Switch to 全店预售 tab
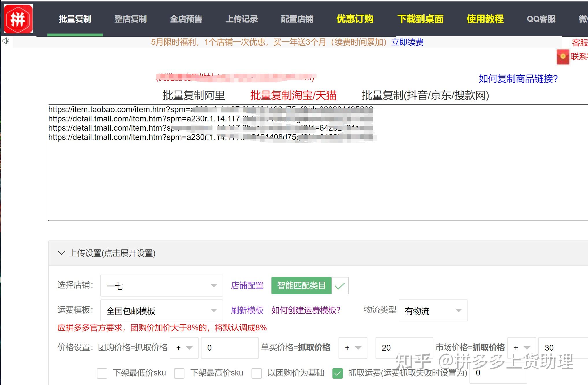588x385 pixels. (186, 19)
